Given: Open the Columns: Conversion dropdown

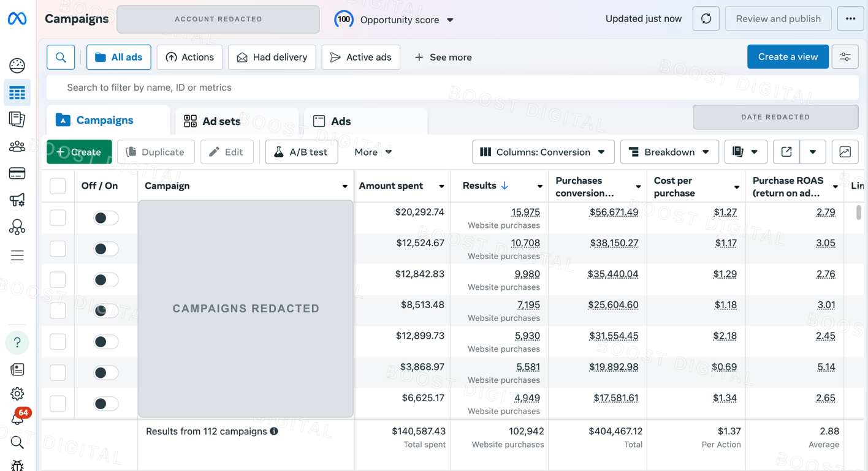Looking at the screenshot, I should [543, 152].
